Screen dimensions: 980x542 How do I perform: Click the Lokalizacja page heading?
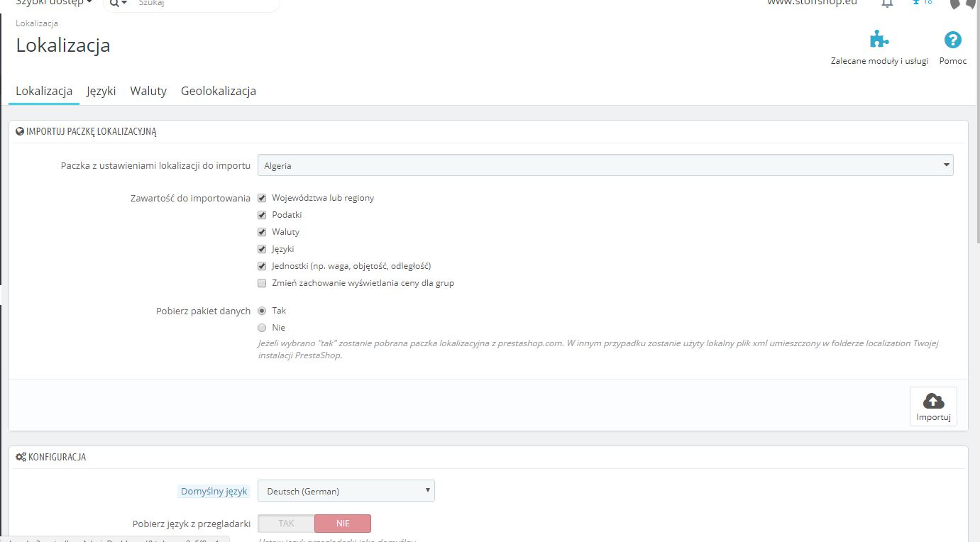pyautogui.click(x=63, y=45)
